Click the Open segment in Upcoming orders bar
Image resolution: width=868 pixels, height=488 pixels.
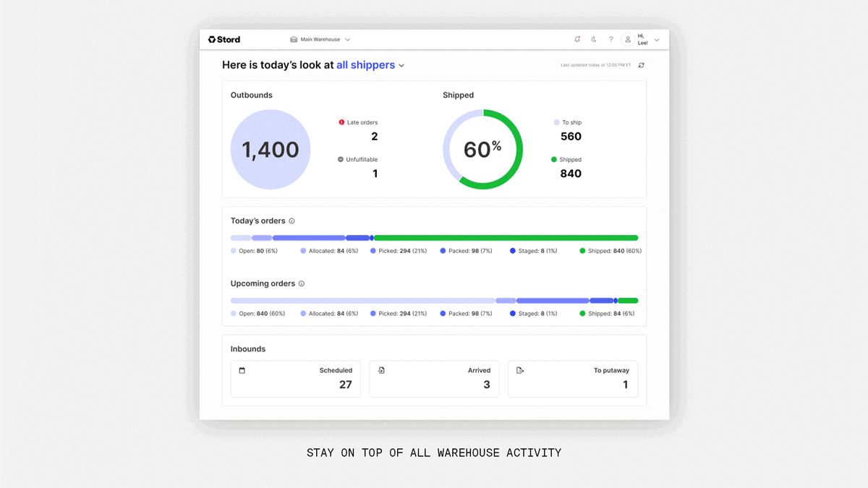[362, 301]
